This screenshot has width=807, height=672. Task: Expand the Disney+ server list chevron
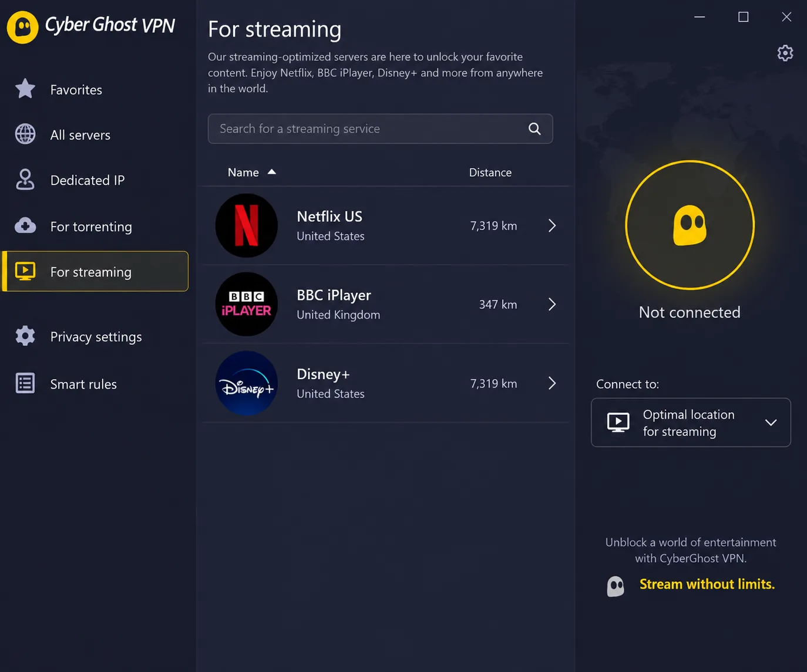pos(552,383)
